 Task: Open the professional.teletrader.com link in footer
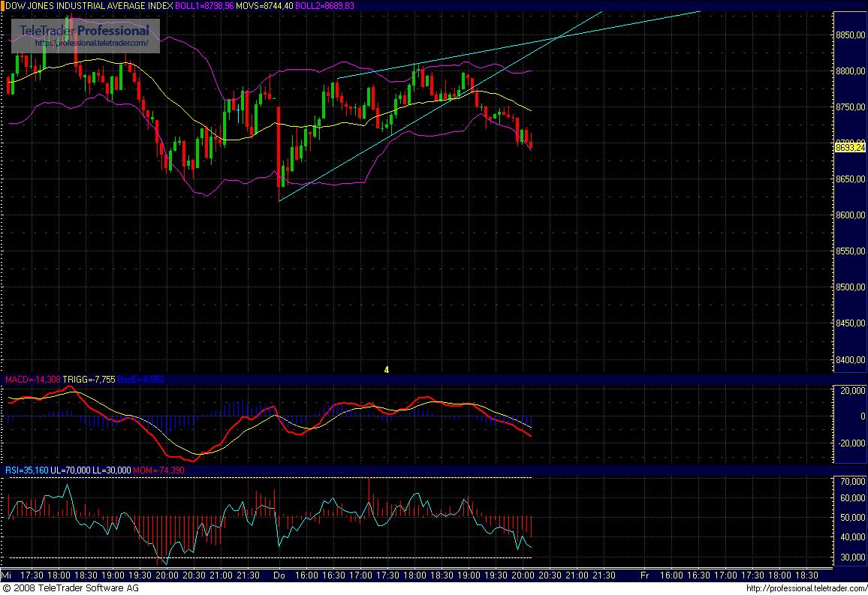[806, 588]
